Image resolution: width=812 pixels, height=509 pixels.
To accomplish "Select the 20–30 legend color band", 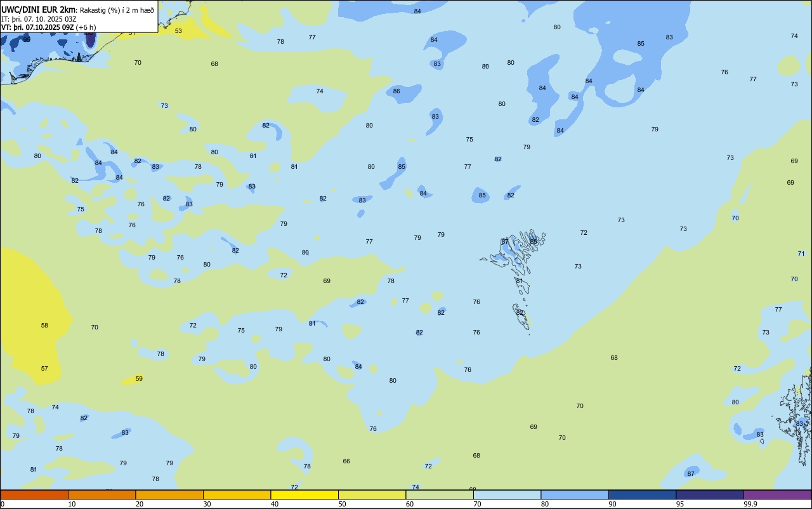I will [169, 494].
